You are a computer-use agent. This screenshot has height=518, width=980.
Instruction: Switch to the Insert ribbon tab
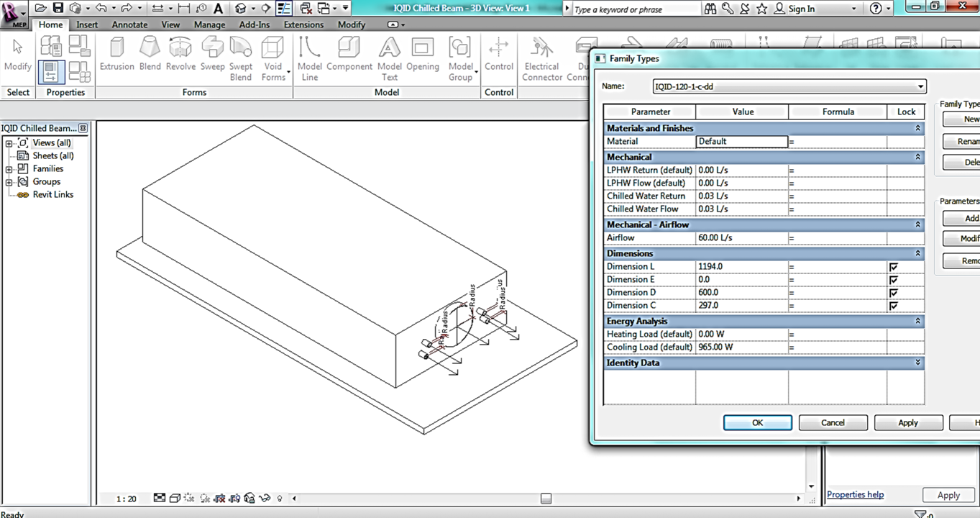(x=86, y=24)
